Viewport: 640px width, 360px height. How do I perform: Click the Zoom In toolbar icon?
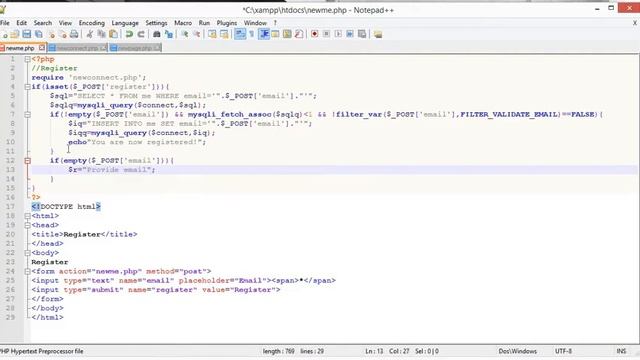[x=184, y=34]
